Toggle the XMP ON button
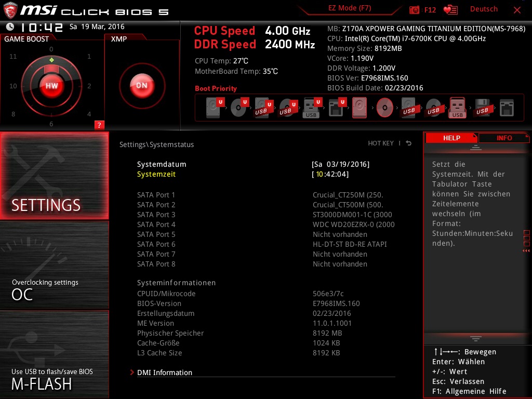The image size is (532, 399). click(142, 86)
